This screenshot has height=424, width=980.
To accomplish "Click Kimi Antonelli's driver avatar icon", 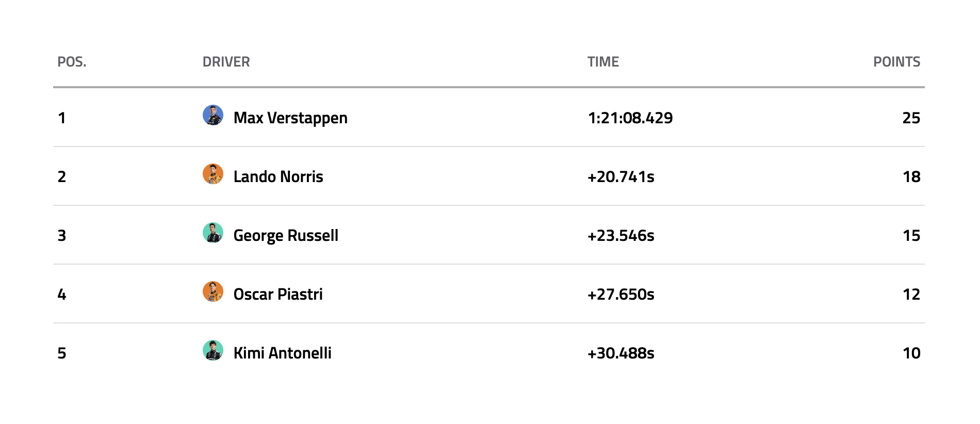I will (213, 350).
